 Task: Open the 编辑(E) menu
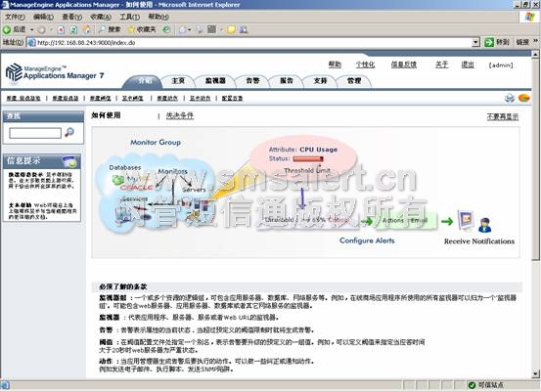43,17
